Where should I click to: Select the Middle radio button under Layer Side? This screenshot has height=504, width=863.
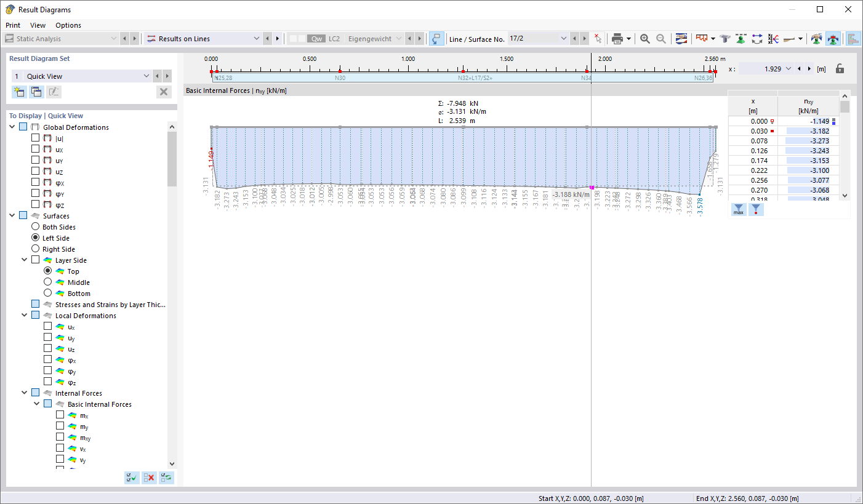(48, 282)
